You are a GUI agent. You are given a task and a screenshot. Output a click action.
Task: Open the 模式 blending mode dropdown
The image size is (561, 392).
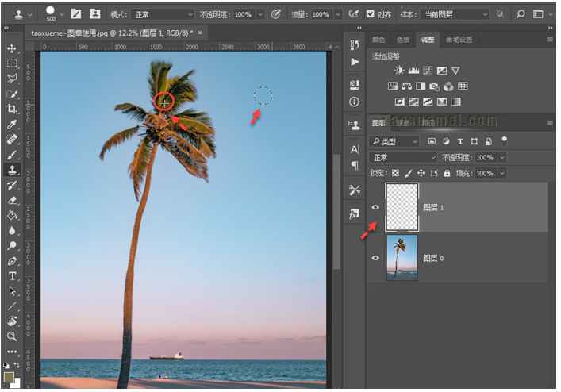162,14
